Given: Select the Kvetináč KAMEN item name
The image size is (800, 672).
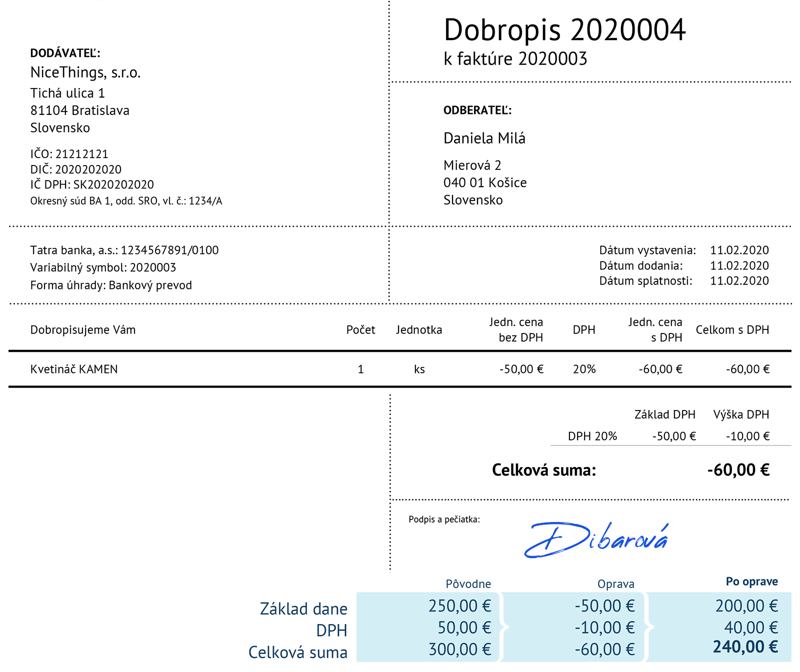Looking at the screenshot, I should [74, 369].
